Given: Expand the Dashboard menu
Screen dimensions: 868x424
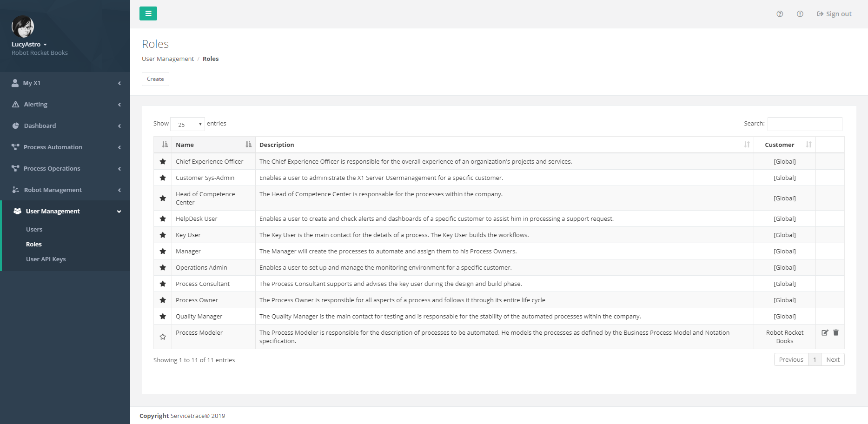Looking at the screenshot, I should coord(65,126).
